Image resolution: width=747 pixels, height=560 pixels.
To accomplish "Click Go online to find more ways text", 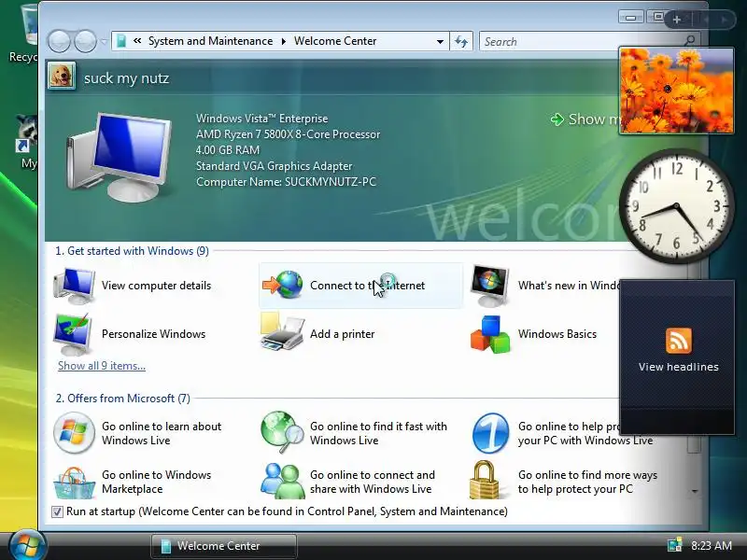I will (x=587, y=482).
